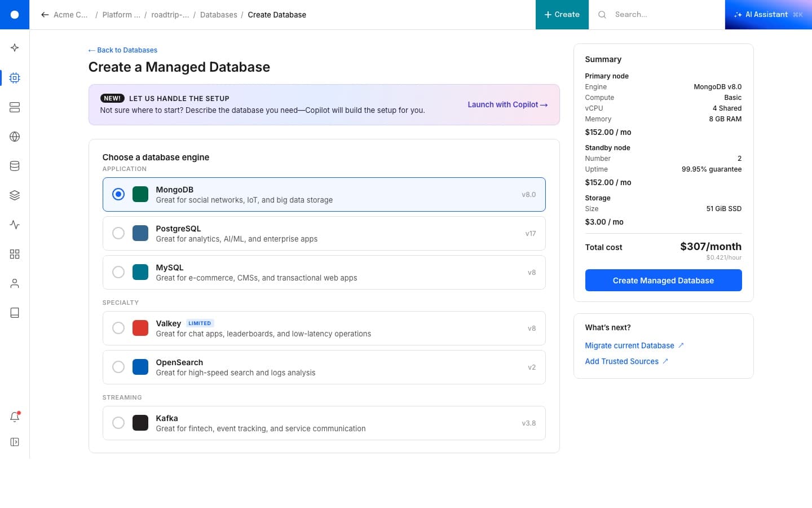Open the book documentation icon in the sidebar
This screenshot has height=508, width=812.
[15, 313]
